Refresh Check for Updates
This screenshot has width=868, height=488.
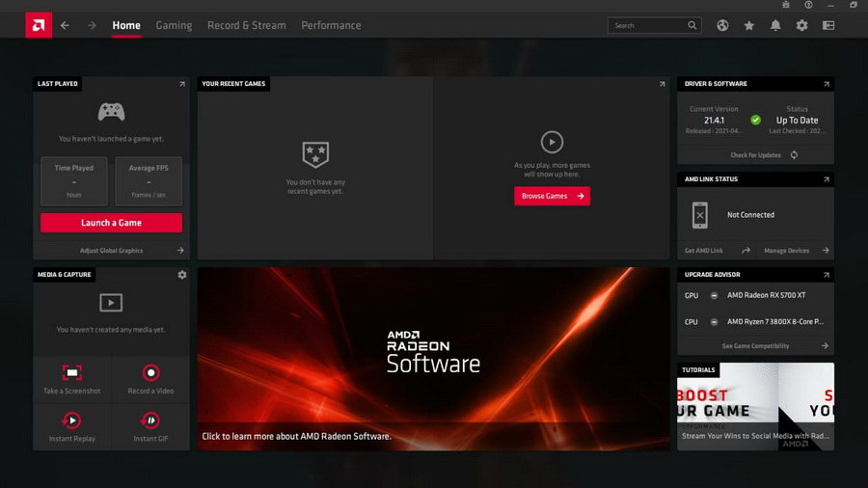pos(794,155)
